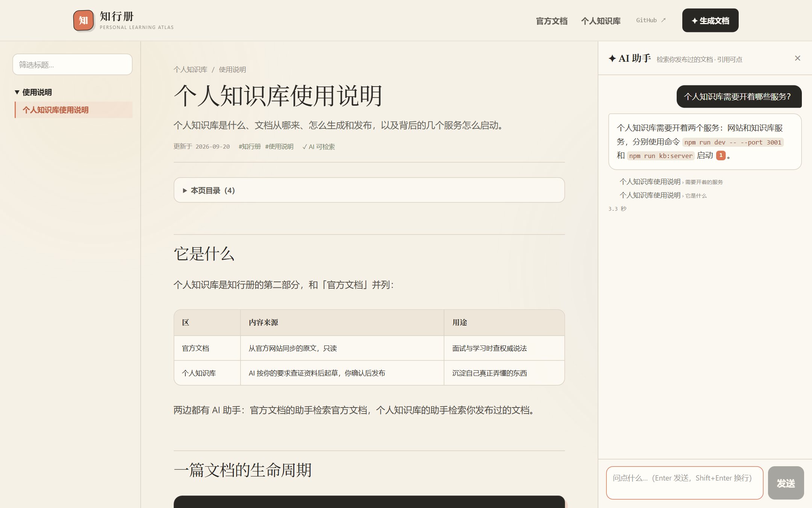Click the cell 面试与学习时查权威说法

[504, 348]
